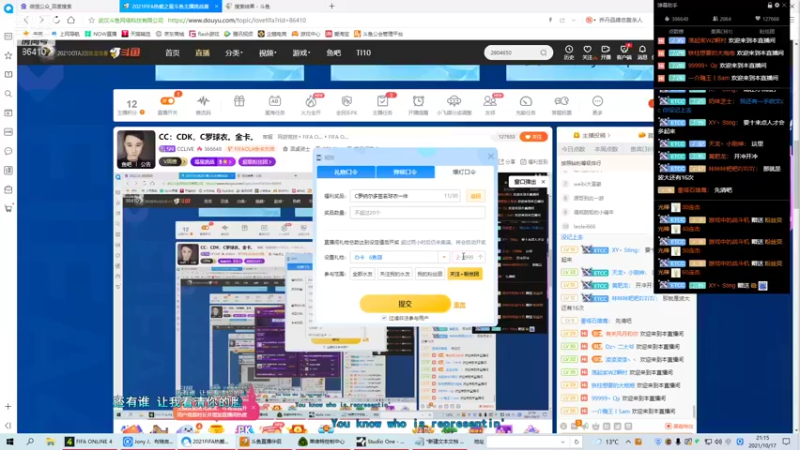Open the three-dot more icon
Image resolution: width=800 pixels, height=450 pixels.
(597, 101)
